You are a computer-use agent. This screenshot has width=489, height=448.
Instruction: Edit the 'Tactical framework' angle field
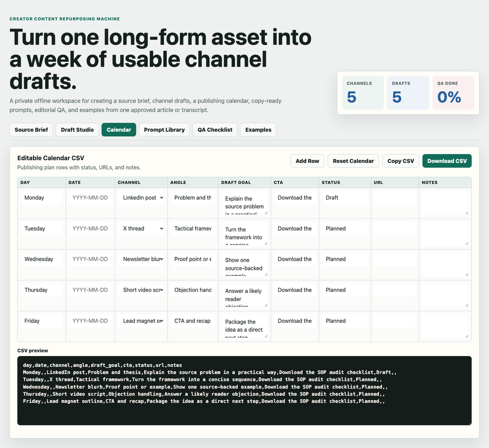(193, 229)
